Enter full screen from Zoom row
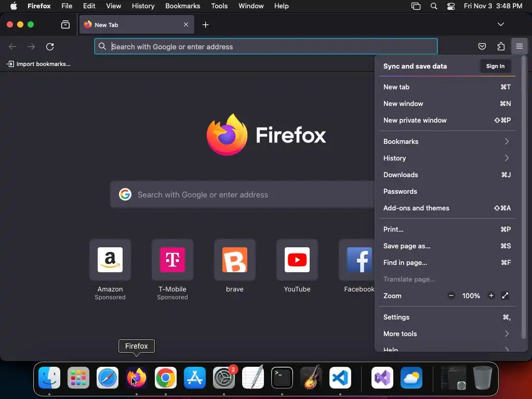The width and height of the screenshot is (532, 399). pos(505,296)
